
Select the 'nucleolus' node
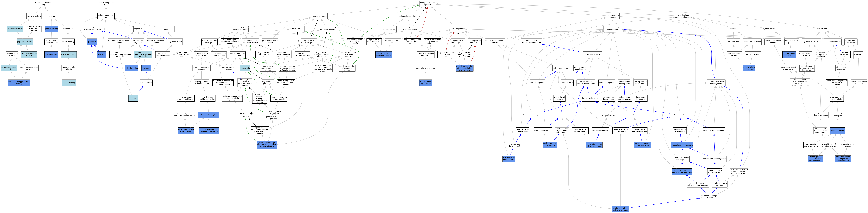click(133, 98)
